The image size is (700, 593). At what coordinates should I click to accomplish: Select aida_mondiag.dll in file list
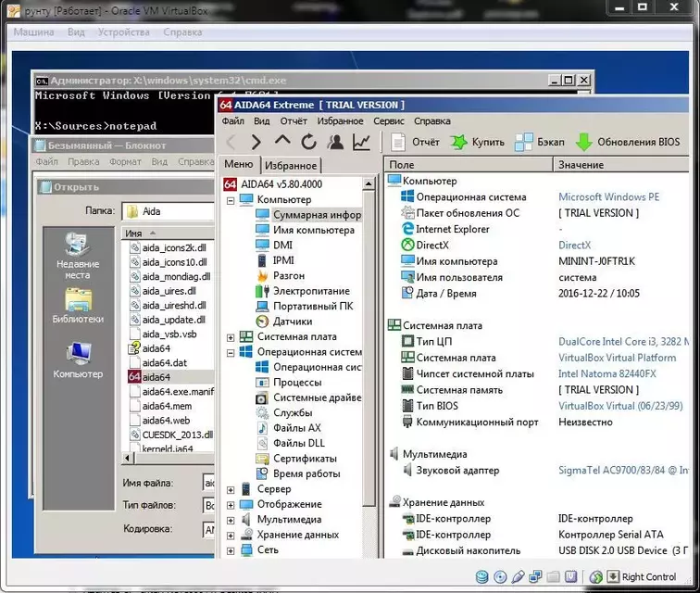point(170,277)
